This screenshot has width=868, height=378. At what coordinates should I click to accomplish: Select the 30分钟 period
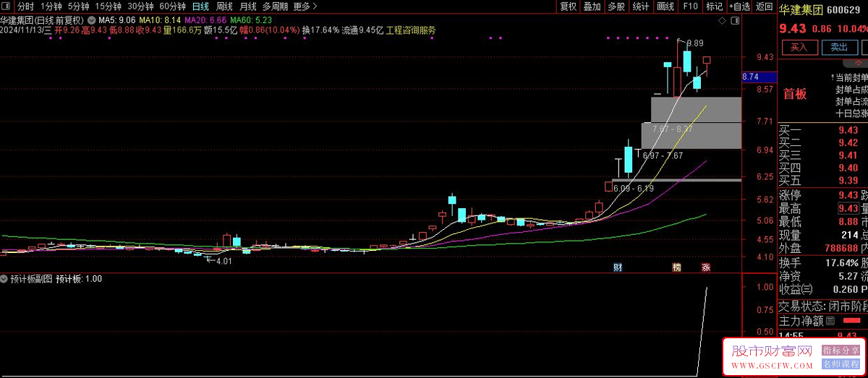[141, 7]
